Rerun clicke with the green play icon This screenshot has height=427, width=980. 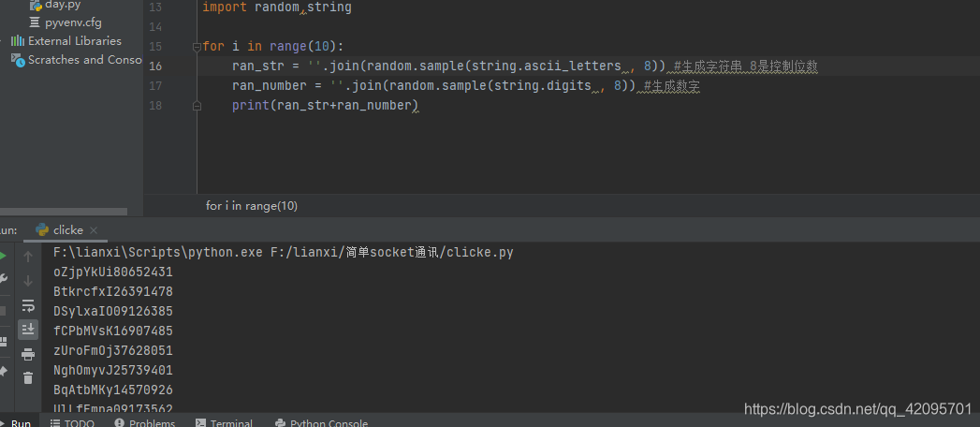[3, 257]
